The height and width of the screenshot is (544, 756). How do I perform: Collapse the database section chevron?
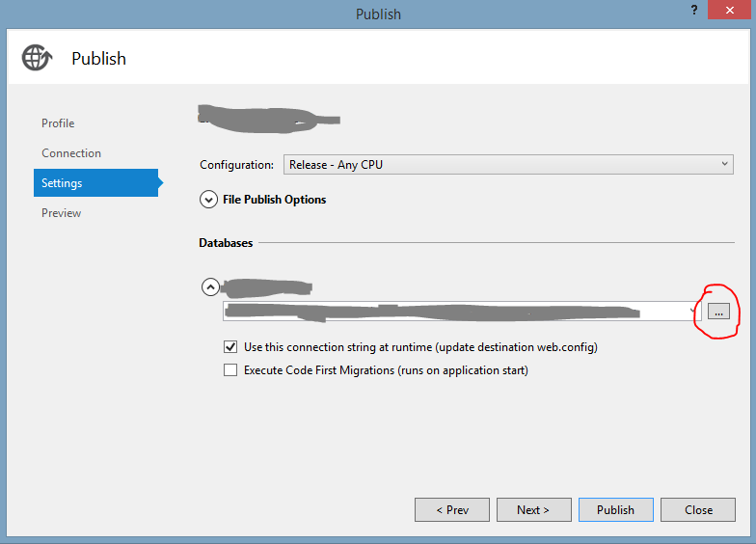(210, 287)
